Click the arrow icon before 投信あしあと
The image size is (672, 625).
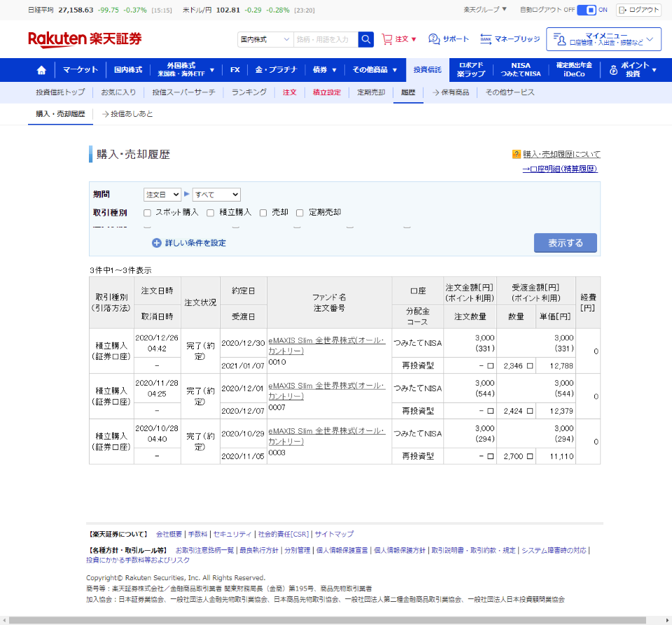(105, 114)
